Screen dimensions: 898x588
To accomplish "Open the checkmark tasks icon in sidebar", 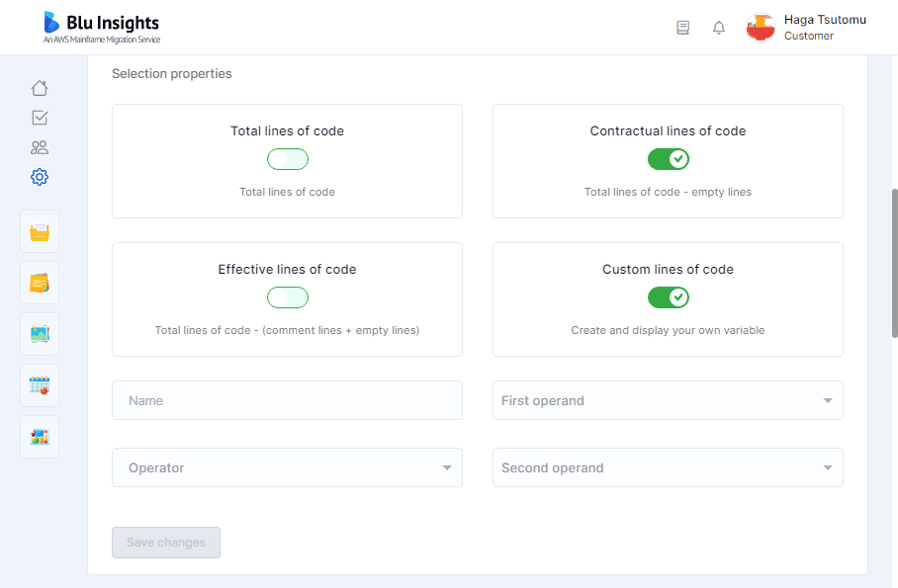I will coord(40,118).
